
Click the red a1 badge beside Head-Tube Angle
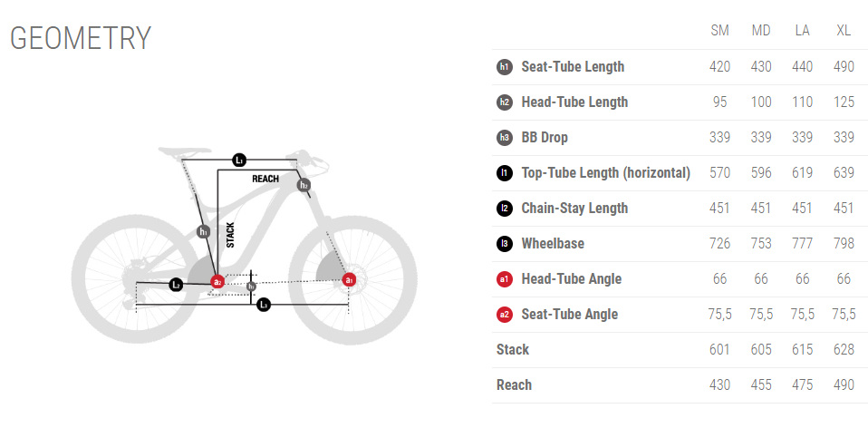pos(505,279)
